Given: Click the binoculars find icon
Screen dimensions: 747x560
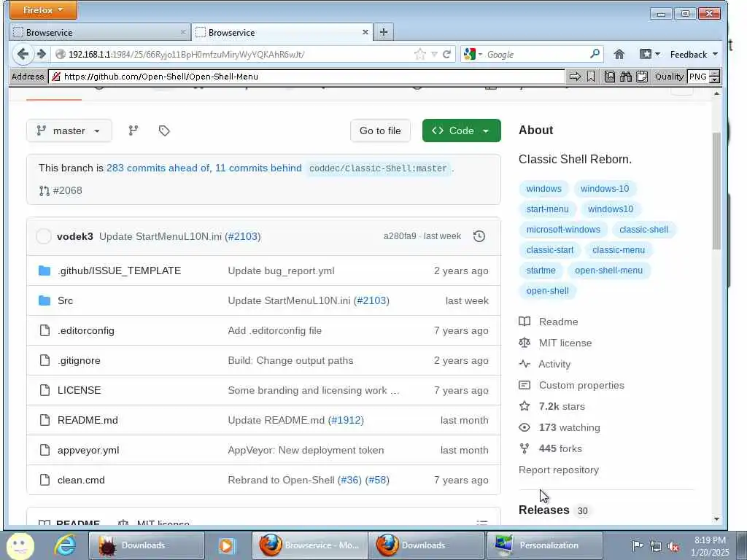Looking at the screenshot, I should pos(625,77).
